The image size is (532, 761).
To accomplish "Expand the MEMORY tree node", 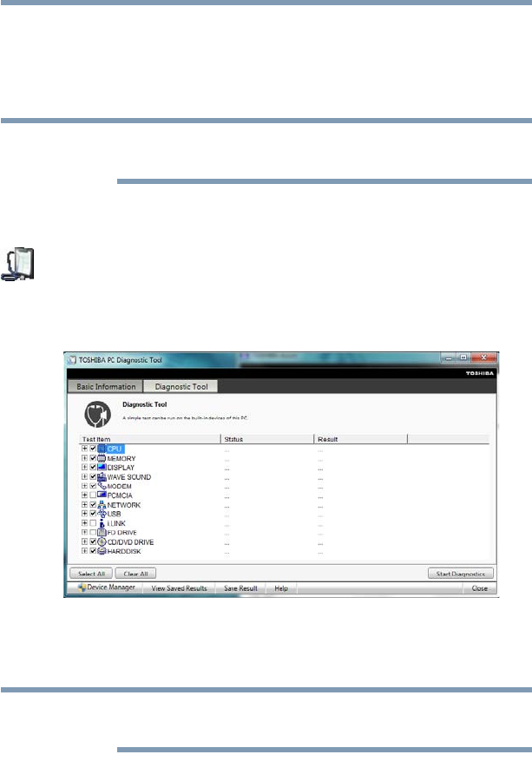I will pos(84,458).
